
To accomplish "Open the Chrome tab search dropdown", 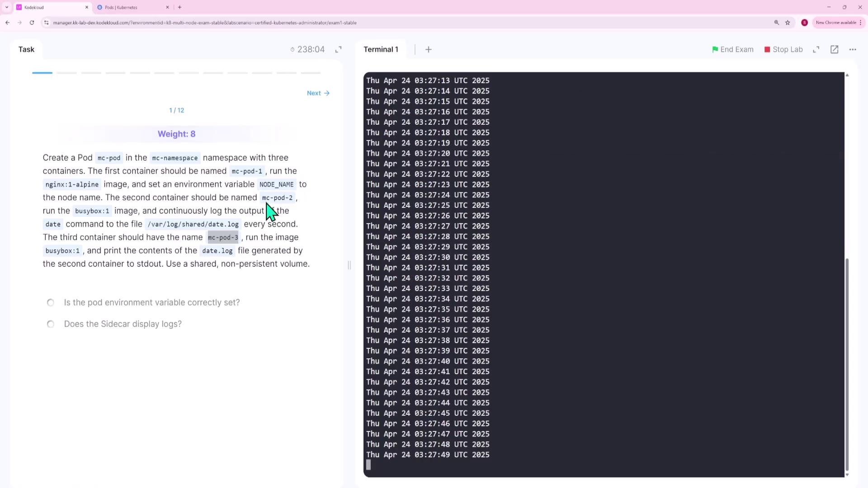I will pyautogui.click(x=7, y=7).
